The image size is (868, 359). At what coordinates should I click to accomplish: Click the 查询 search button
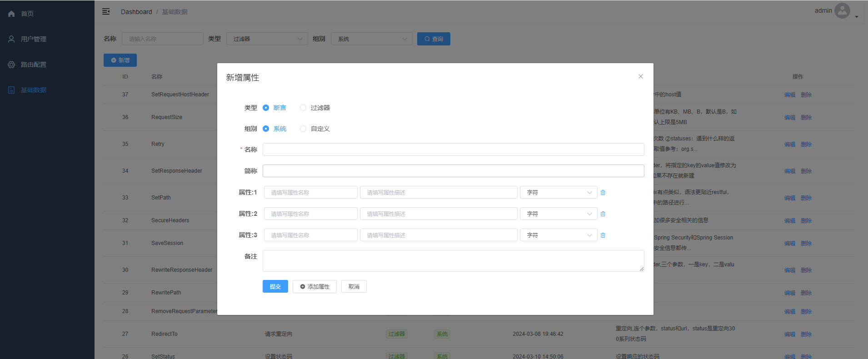[434, 39]
